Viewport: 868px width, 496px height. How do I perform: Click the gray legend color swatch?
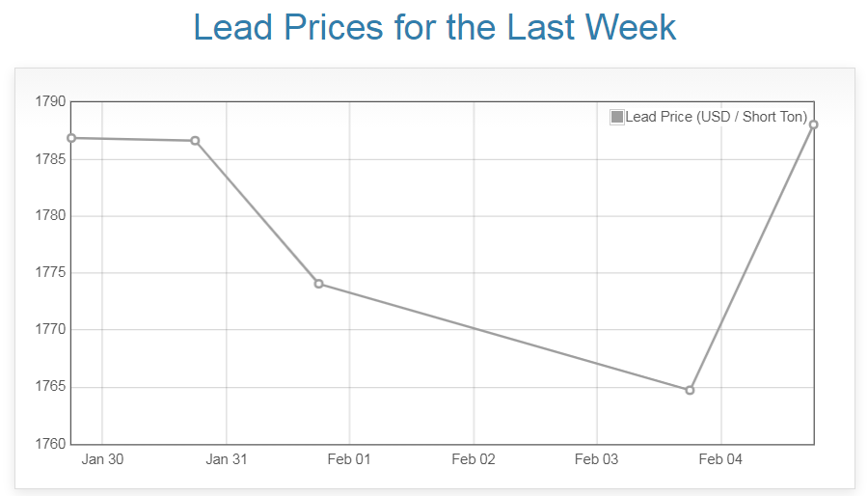[617, 117]
